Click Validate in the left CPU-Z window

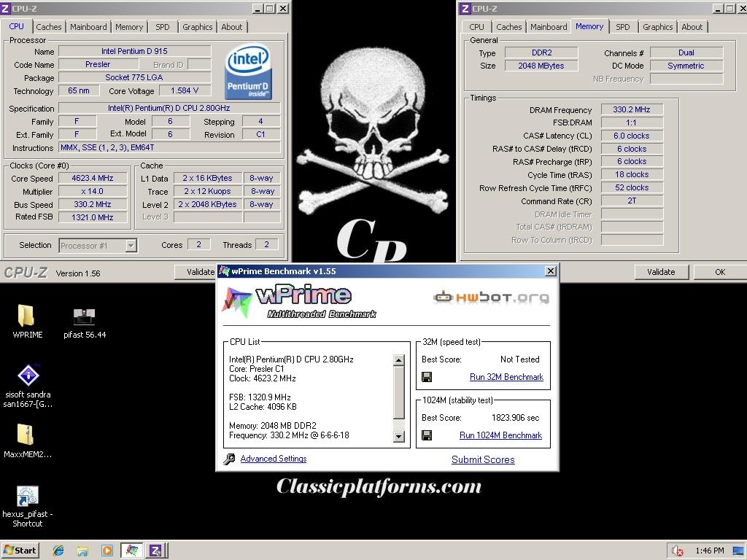click(196, 272)
